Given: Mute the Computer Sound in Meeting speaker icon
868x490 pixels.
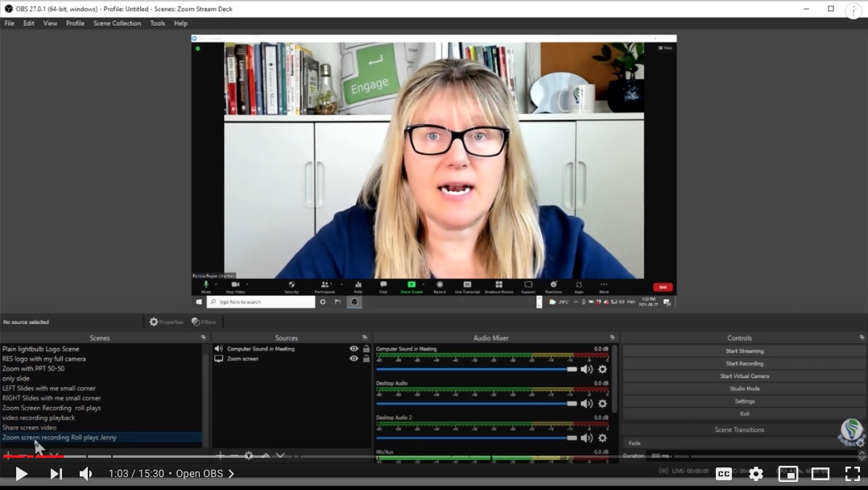Looking at the screenshot, I should [586, 369].
